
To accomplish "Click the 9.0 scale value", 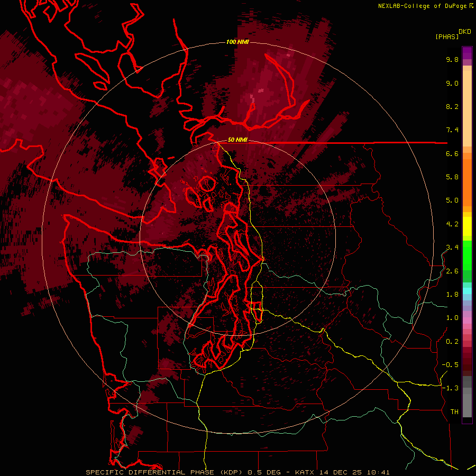I will pyautogui.click(x=452, y=83).
